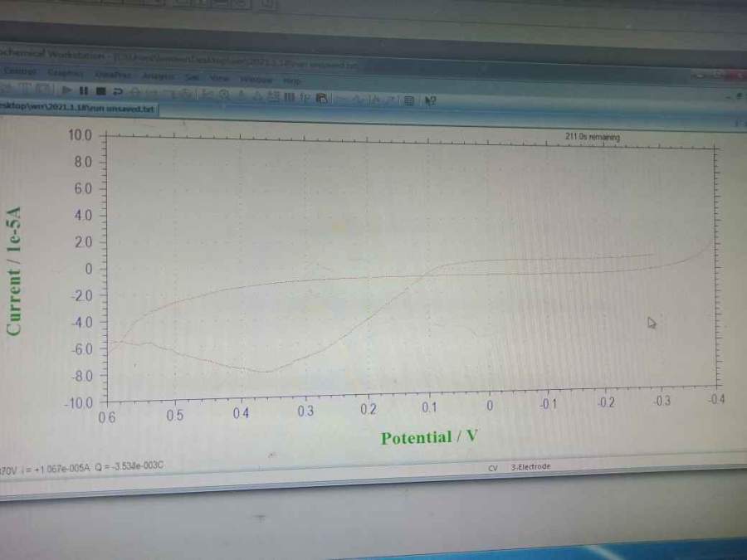Click the three vertical bars toolbar icon
The height and width of the screenshot is (560, 747).
(x=289, y=97)
